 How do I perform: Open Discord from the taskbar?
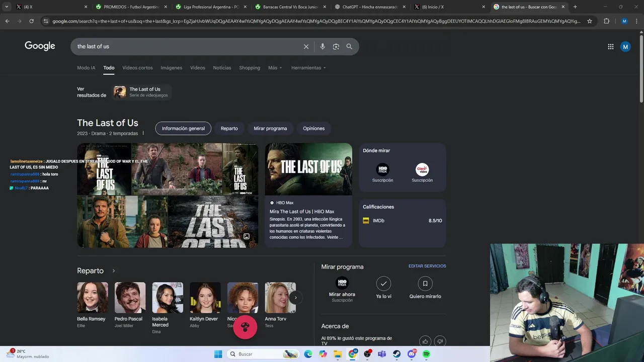click(412, 354)
